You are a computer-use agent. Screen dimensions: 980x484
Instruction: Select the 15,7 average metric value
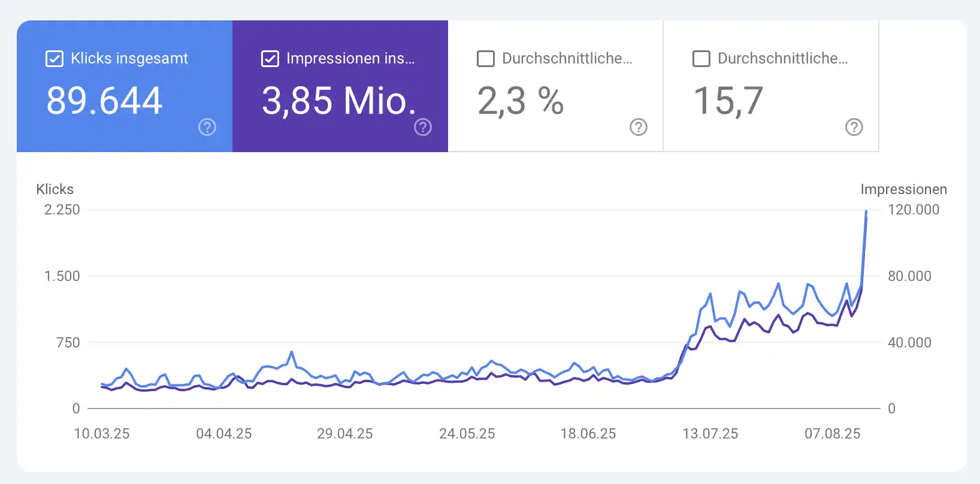[x=728, y=100]
